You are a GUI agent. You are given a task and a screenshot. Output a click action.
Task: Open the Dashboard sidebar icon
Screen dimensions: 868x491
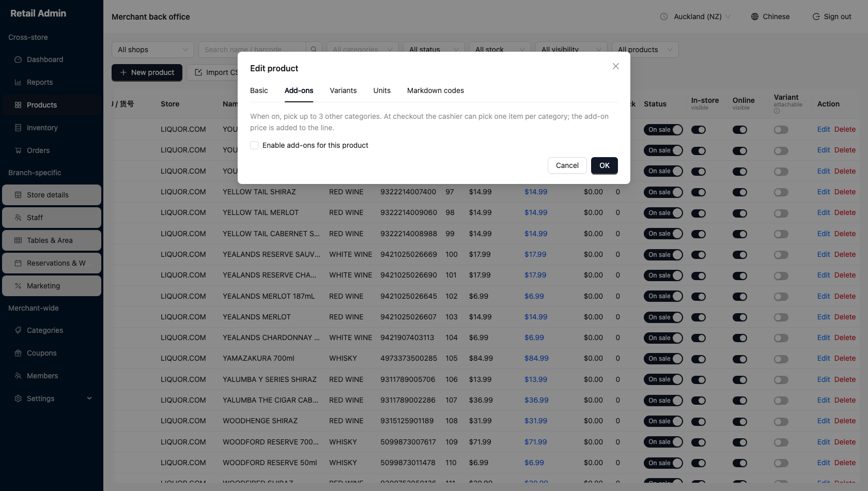coord(18,59)
